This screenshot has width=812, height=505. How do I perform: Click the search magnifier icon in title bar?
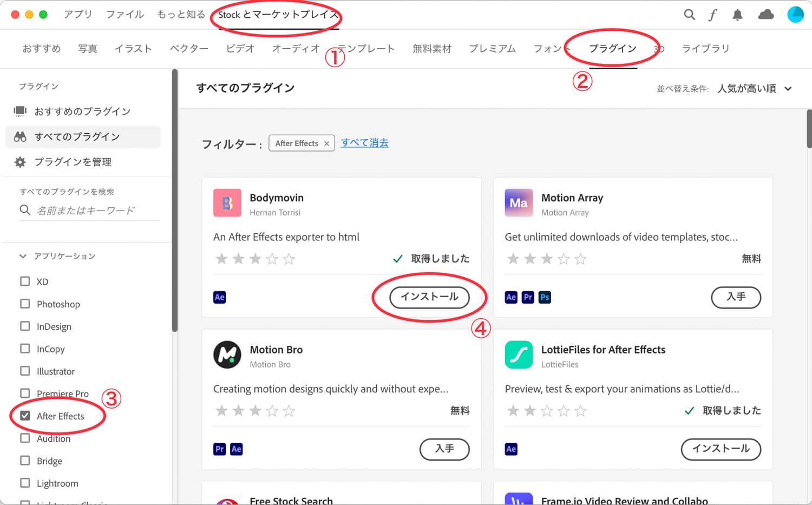pyautogui.click(x=689, y=15)
